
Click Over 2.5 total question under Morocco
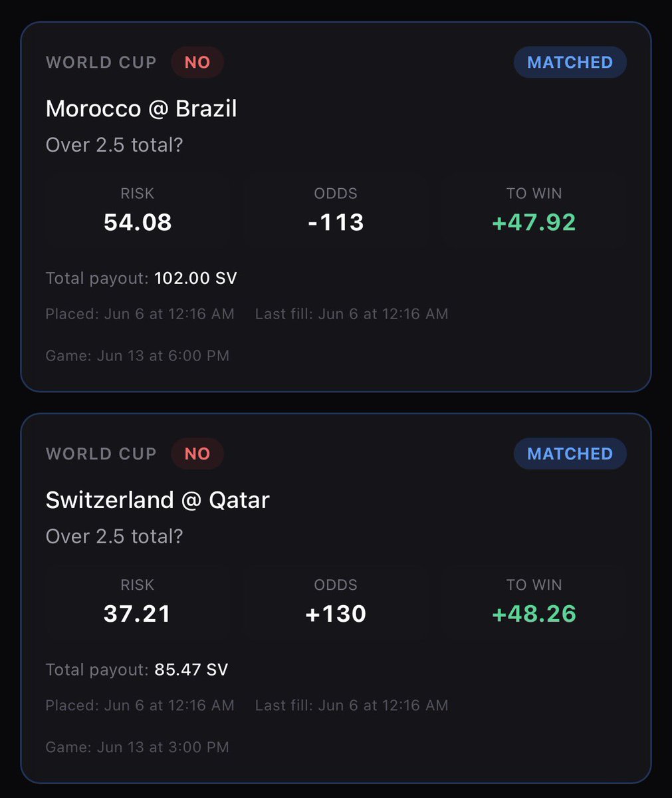click(x=114, y=145)
